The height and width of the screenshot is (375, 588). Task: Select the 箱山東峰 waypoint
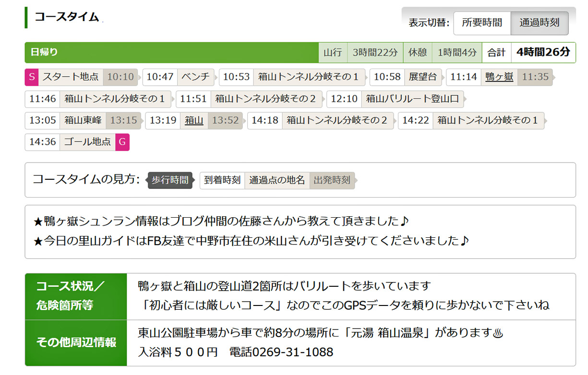(x=83, y=120)
